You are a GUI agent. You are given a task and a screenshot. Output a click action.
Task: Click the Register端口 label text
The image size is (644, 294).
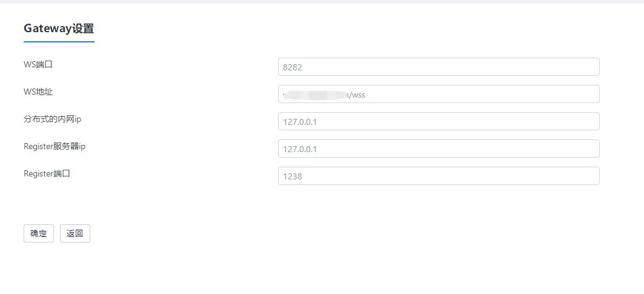pyautogui.click(x=47, y=173)
